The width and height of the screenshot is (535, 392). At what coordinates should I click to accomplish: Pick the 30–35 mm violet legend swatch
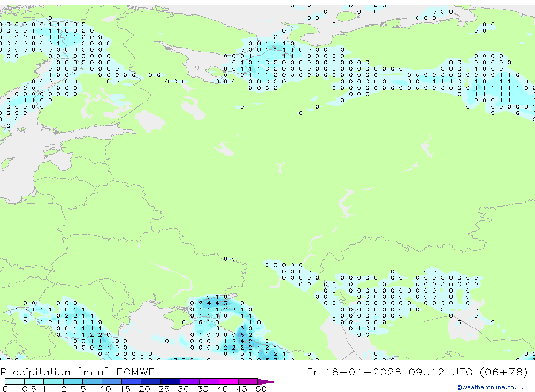tap(189, 381)
